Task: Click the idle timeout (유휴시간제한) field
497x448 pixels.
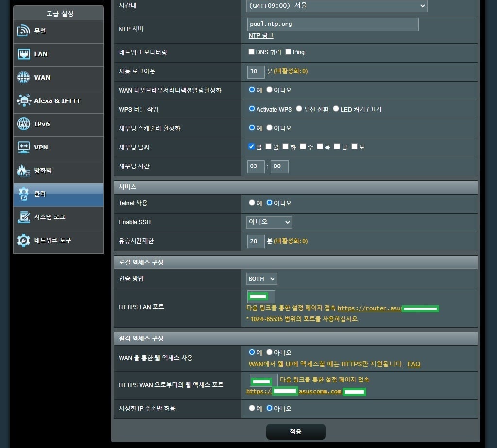Action: pos(256,242)
